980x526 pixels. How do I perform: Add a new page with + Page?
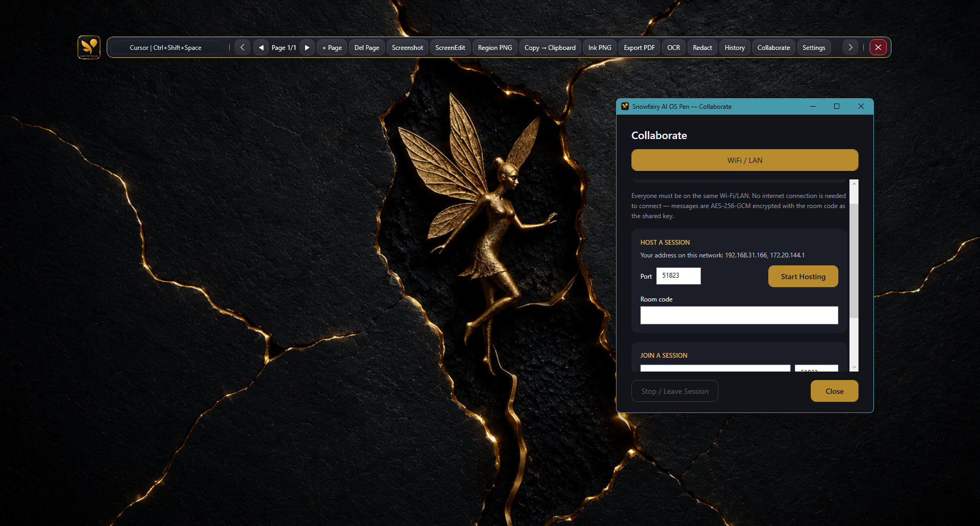pos(332,47)
